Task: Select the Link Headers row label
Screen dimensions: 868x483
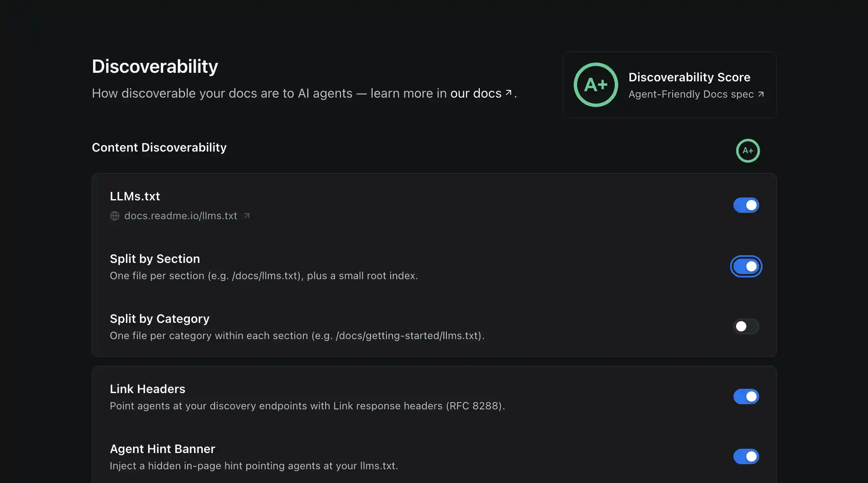Action: [147, 389]
